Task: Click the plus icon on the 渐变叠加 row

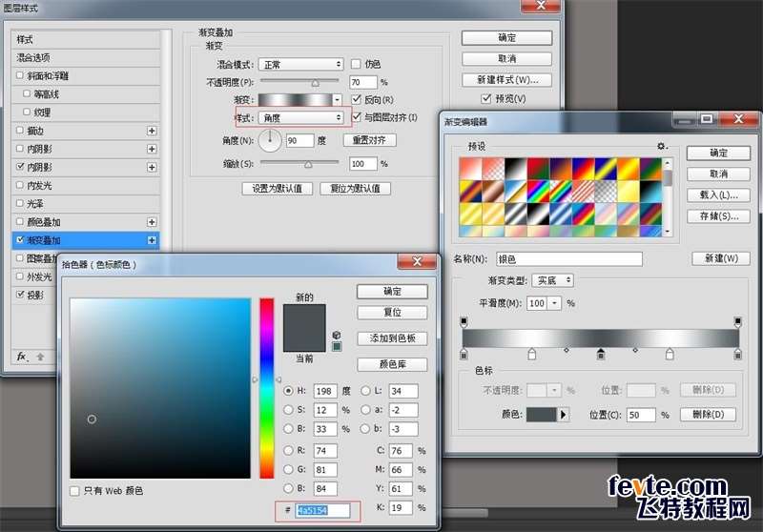Action: pyautogui.click(x=152, y=240)
